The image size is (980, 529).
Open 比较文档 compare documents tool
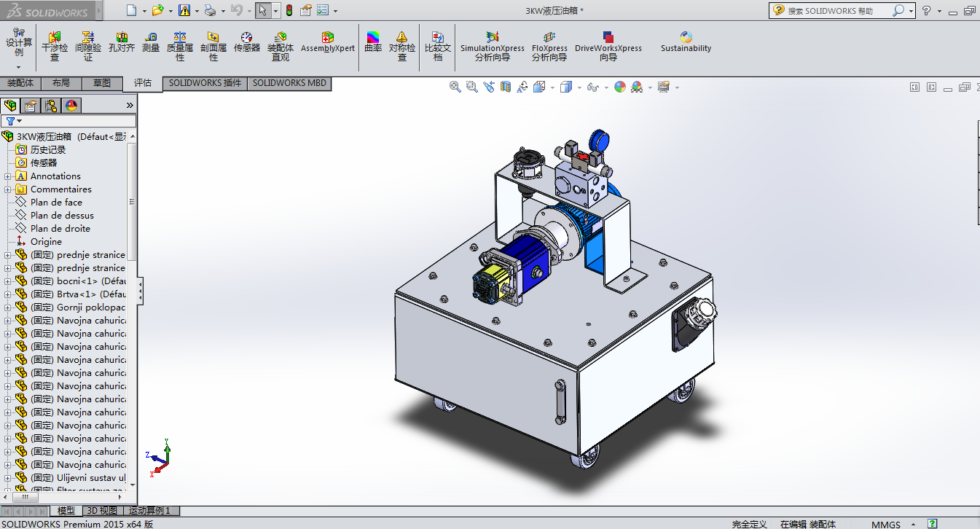pos(438,46)
